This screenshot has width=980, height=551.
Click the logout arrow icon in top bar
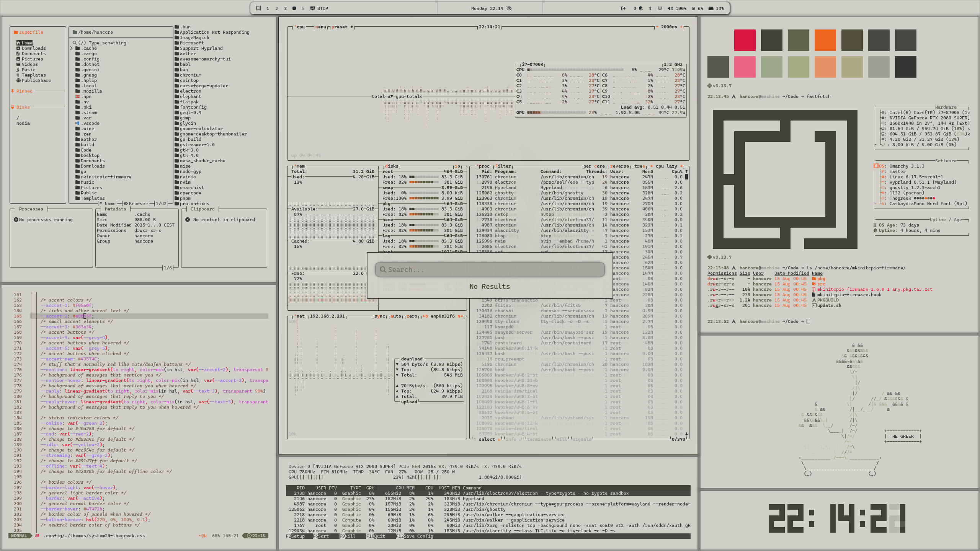tap(623, 8)
